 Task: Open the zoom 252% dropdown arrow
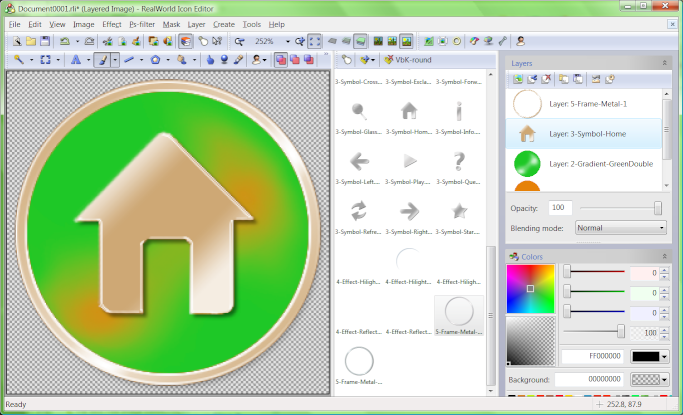[287, 41]
